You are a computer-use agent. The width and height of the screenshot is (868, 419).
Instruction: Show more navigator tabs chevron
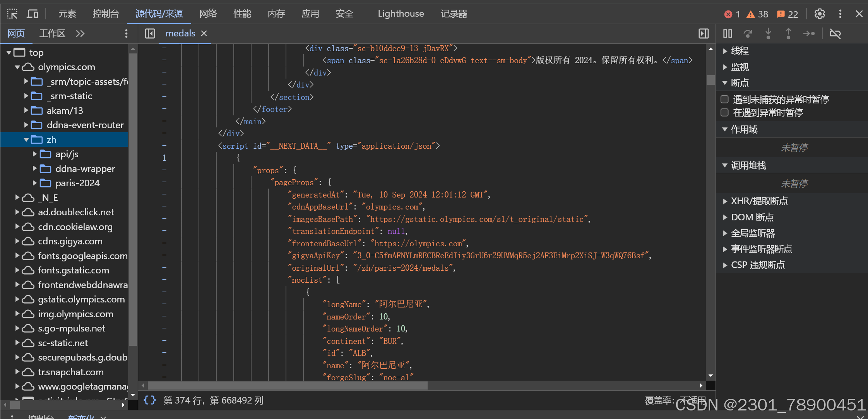(x=80, y=34)
